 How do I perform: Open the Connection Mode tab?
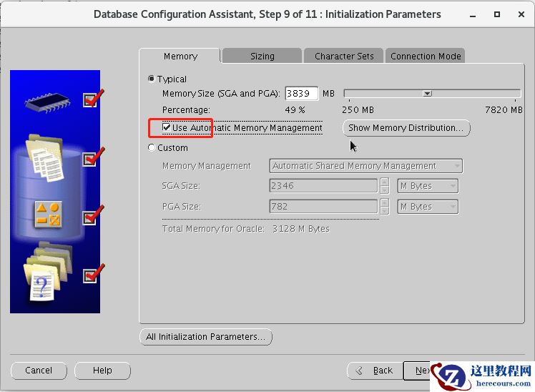coord(426,56)
